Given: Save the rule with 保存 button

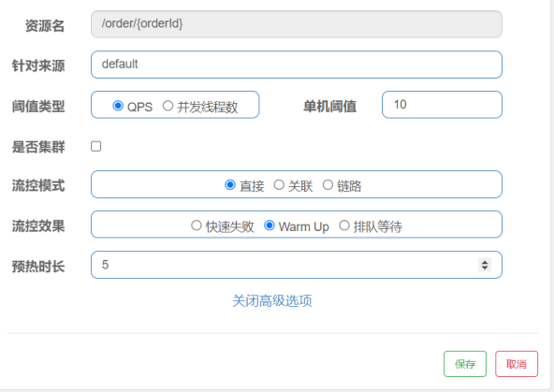Looking at the screenshot, I should [465, 364].
